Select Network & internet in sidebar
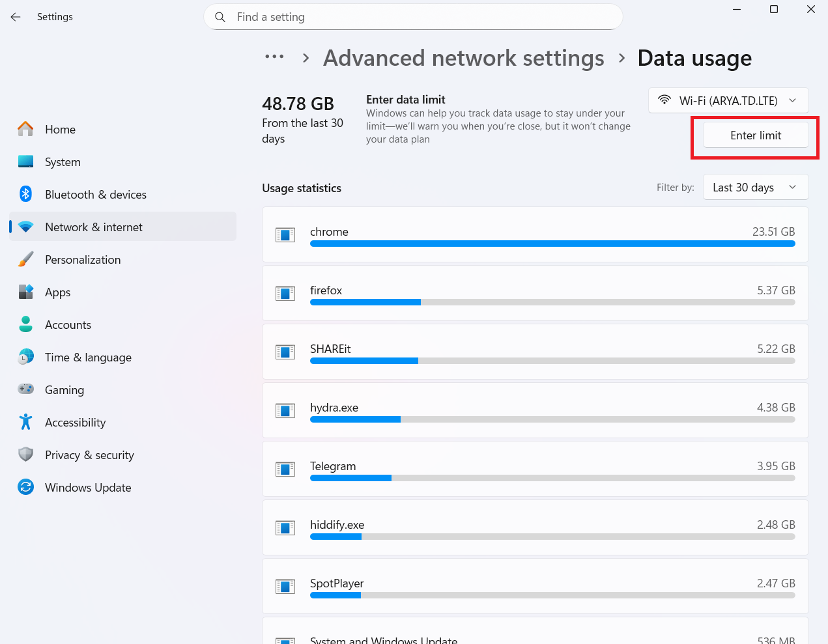The width and height of the screenshot is (828, 644). (122, 227)
